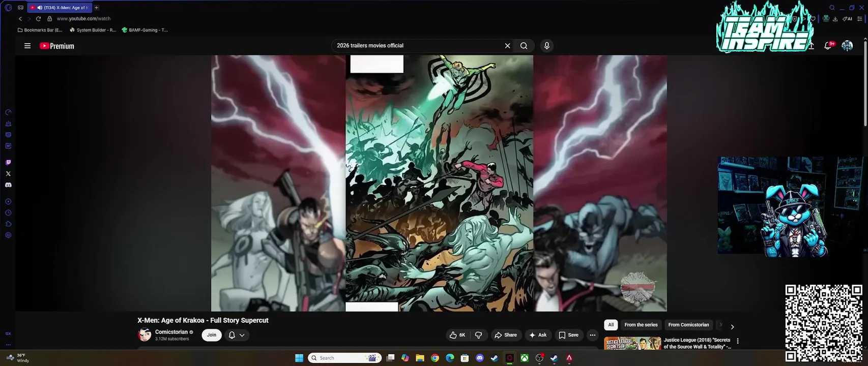Open browser downloads icon
Screen dimensions: 868x366
pyautogui.click(x=835, y=19)
